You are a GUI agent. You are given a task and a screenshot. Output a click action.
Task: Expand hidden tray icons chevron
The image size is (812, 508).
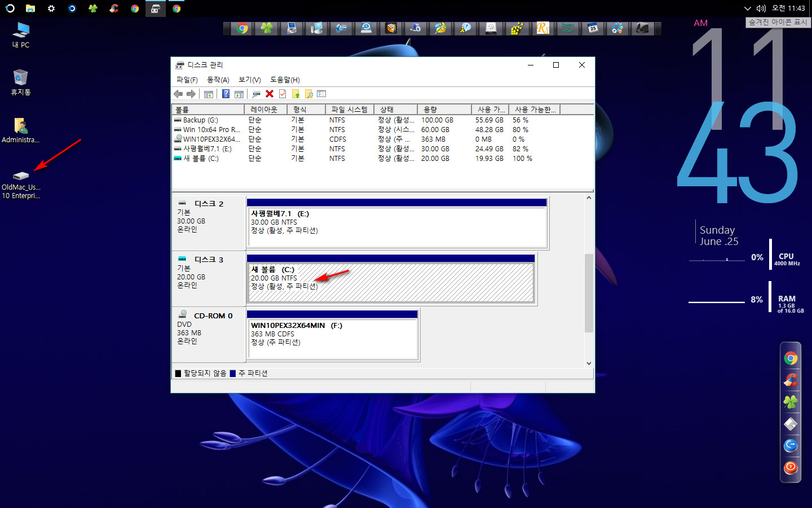coord(748,8)
